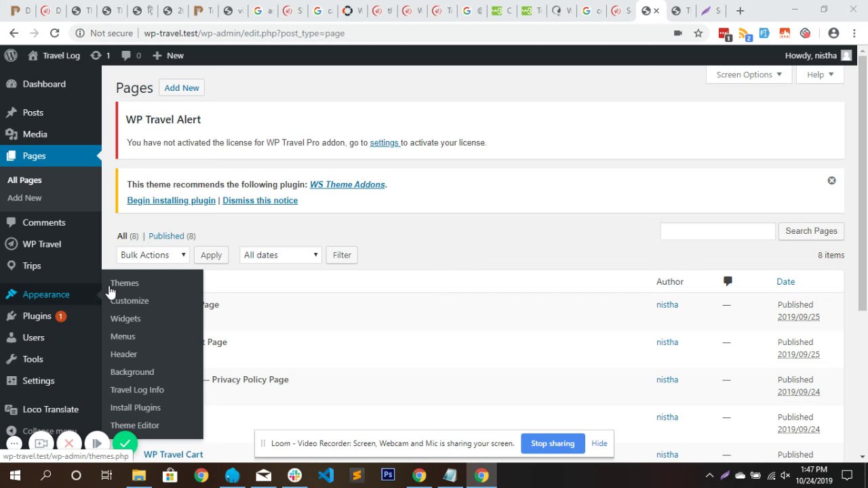Bookmark this page with the star

pos(698,33)
